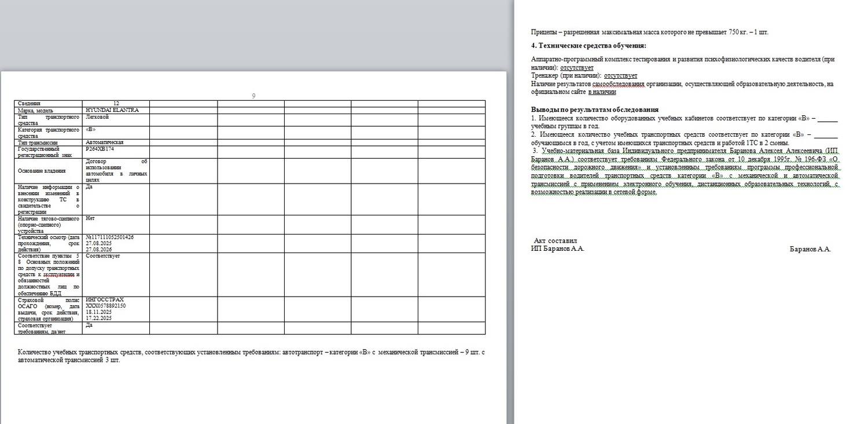
Task: Click the HYUNDAI ELANTRA table cell
Action: (x=112, y=110)
